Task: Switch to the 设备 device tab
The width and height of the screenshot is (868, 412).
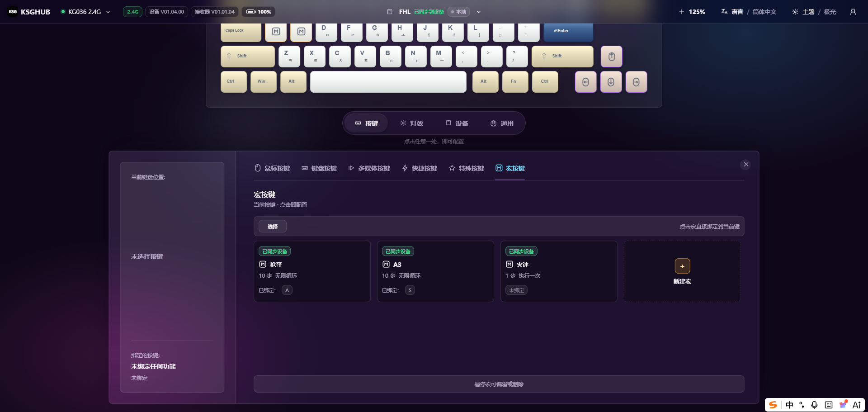Action: click(457, 123)
